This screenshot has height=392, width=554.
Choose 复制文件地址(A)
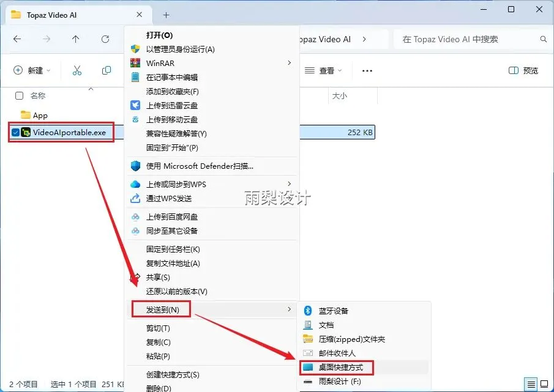click(x=212, y=263)
